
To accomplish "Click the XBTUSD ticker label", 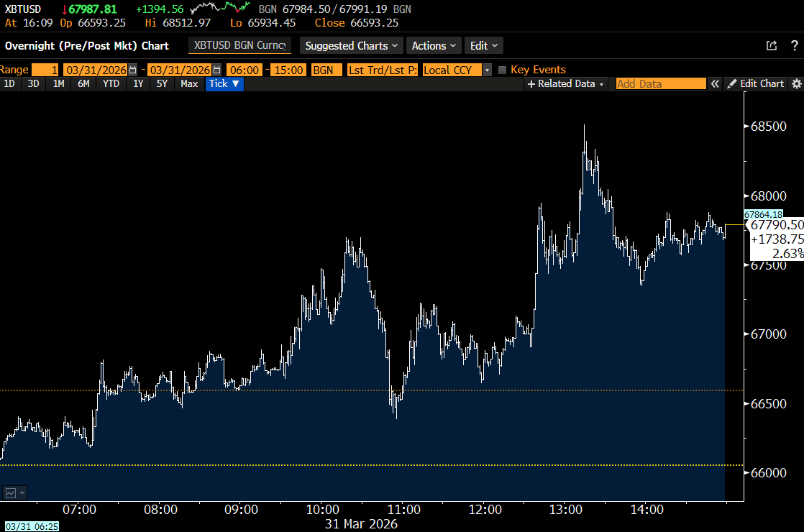I will click(22, 9).
